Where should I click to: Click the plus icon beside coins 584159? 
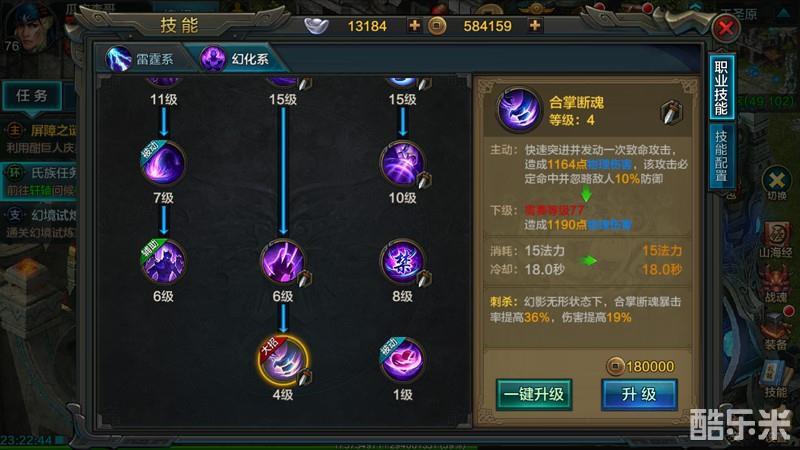535,25
